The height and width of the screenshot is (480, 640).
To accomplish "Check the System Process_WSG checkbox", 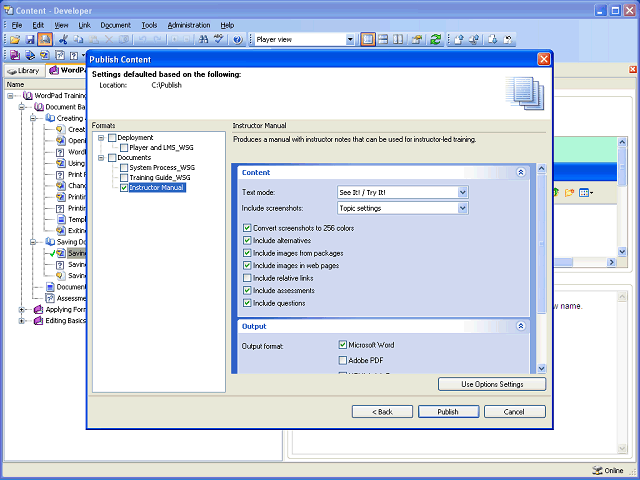I will [x=124, y=168].
